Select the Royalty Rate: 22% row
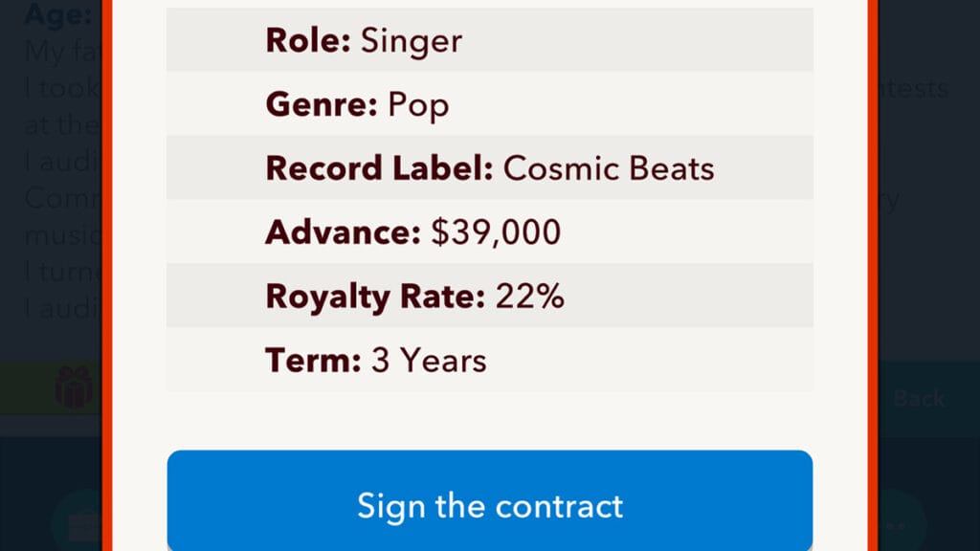Image resolution: width=980 pixels, height=551 pixels. 489,296
